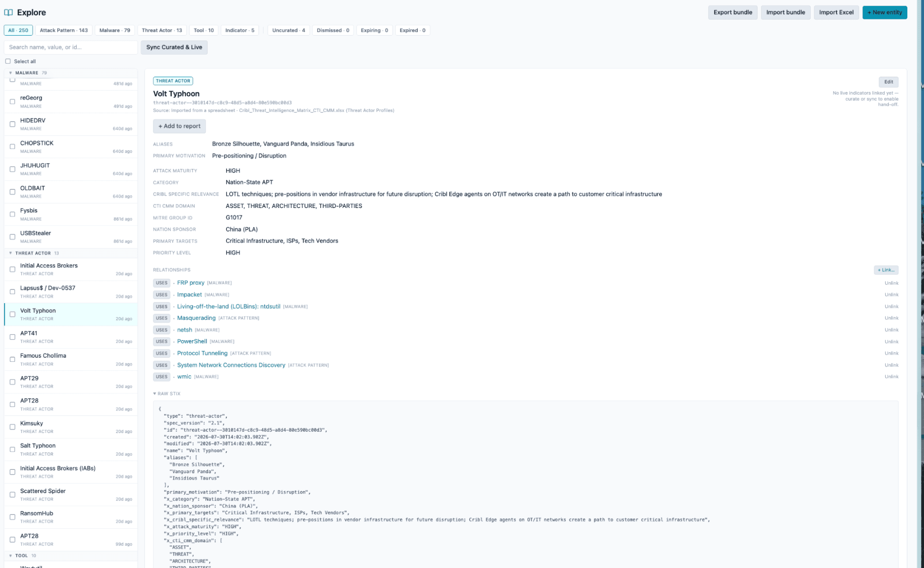The image size is (924, 568).
Task: Collapse the RAW STIX section
Action: click(x=167, y=394)
